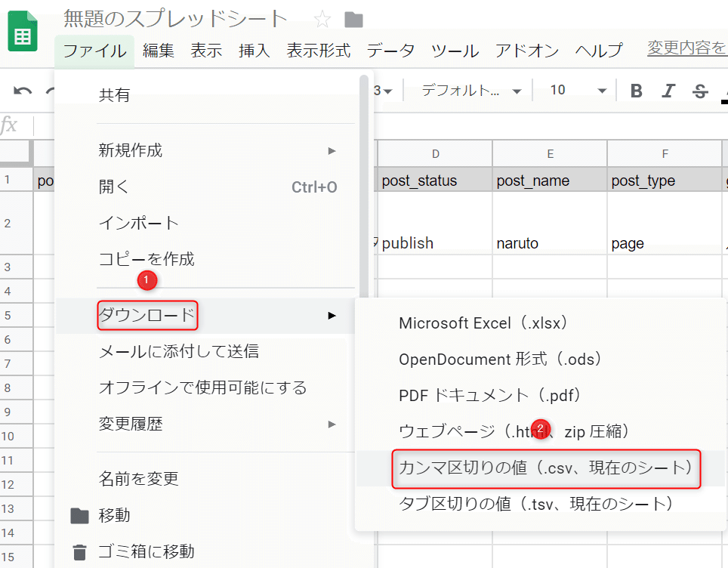
Task: Open the ヘルプ menu
Action: 598,51
